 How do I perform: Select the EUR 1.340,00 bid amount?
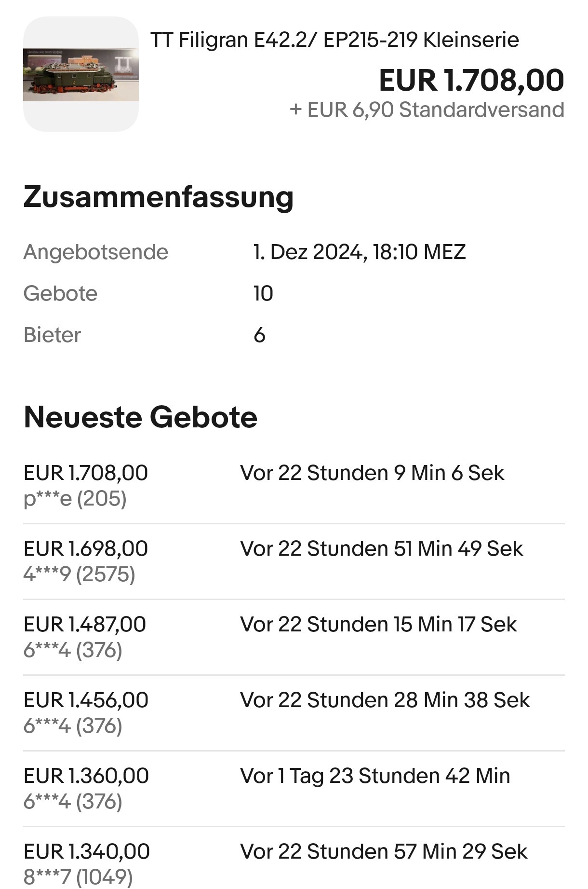point(86,851)
